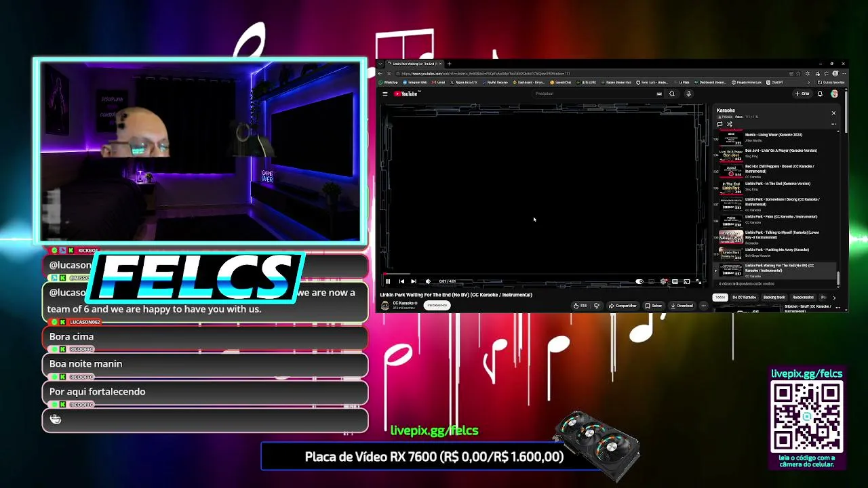
Task: Expand filter chips with right arrow
Action: [834, 298]
